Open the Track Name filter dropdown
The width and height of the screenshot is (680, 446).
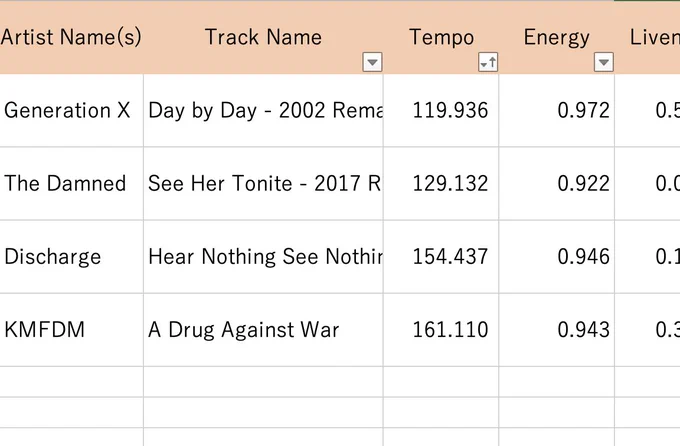pyautogui.click(x=372, y=62)
